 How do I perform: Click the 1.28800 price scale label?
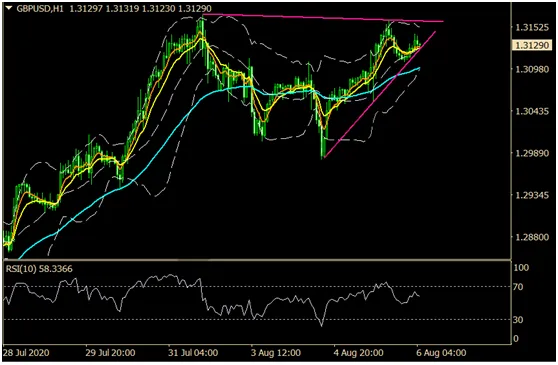(532, 237)
